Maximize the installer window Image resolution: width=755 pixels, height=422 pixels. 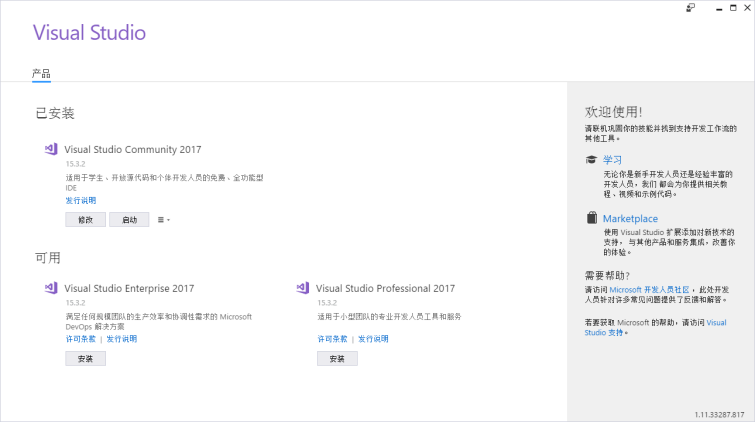[x=733, y=8]
